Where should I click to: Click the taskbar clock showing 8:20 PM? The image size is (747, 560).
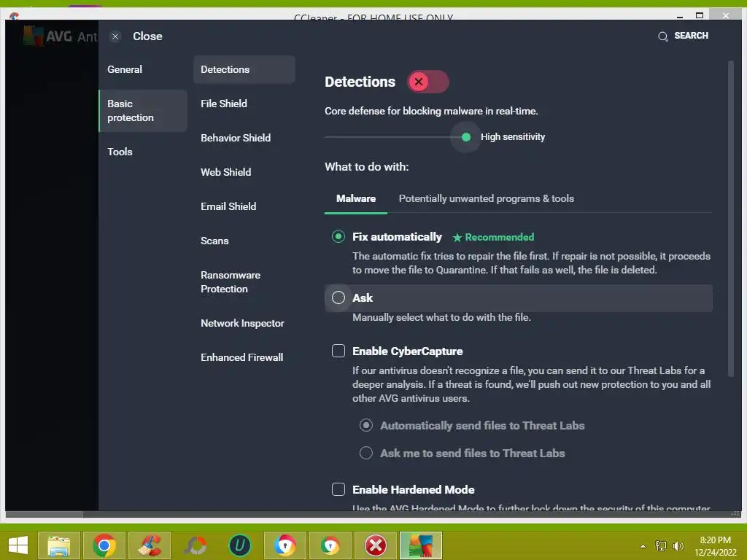[715, 546]
